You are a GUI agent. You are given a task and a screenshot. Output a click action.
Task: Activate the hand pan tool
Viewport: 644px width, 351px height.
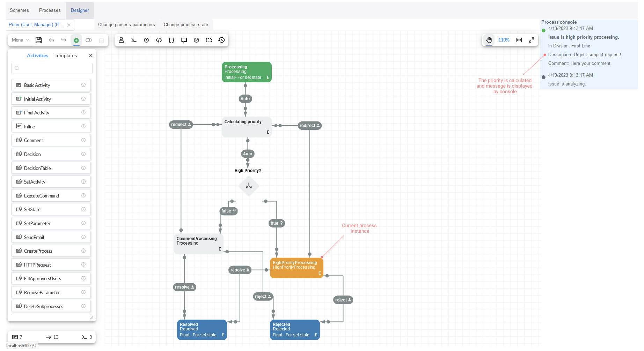click(489, 40)
